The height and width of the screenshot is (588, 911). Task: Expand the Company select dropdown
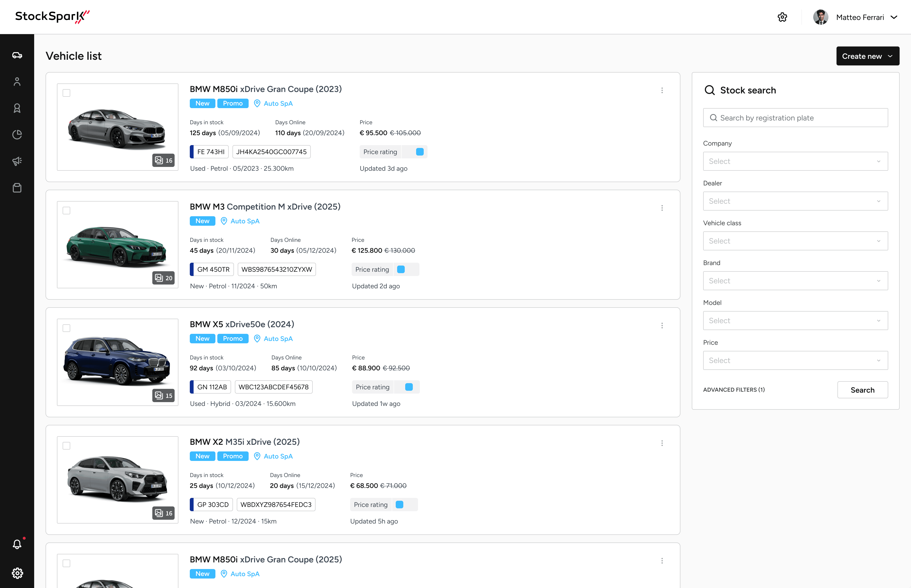(x=795, y=161)
